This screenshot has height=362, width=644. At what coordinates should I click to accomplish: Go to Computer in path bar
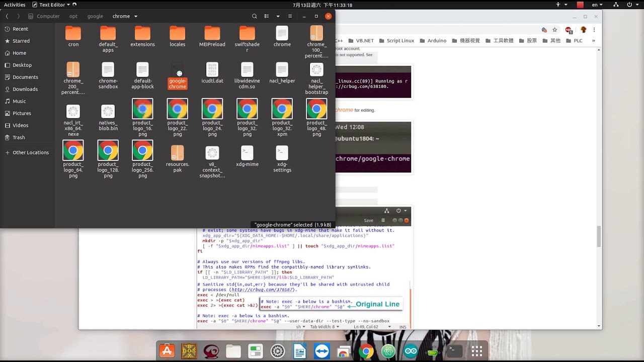tap(44, 16)
